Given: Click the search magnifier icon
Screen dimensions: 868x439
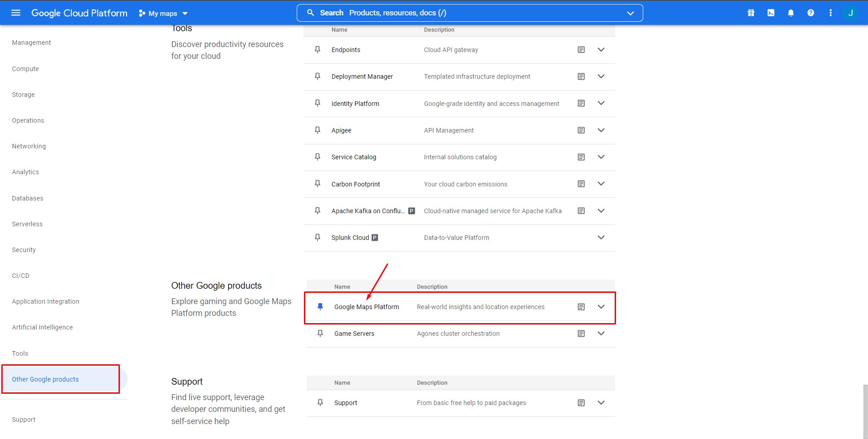Looking at the screenshot, I should 311,13.
